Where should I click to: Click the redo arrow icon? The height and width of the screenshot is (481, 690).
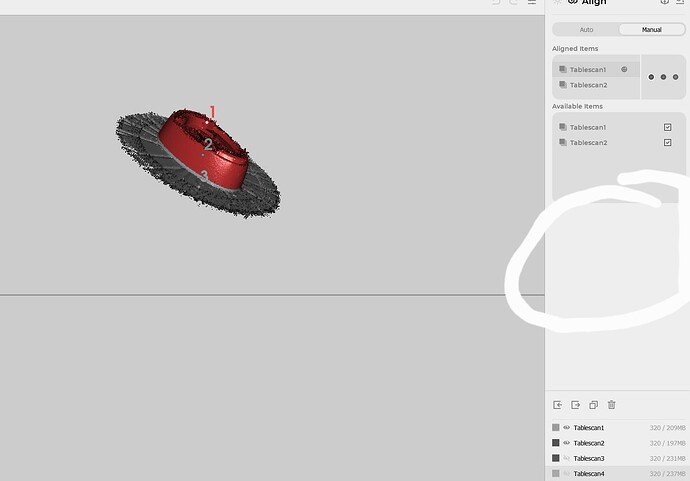click(514, 3)
